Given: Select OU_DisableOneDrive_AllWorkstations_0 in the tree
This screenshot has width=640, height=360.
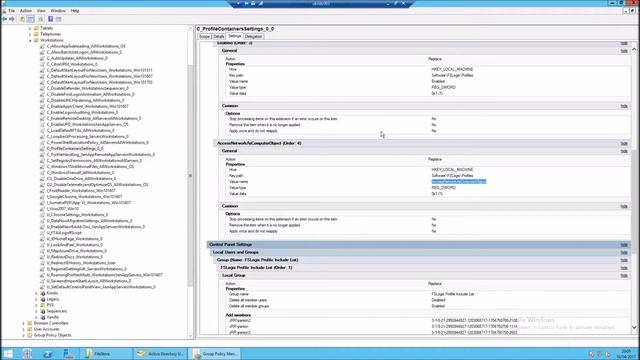Looking at the screenshot, I should click(81, 179).
